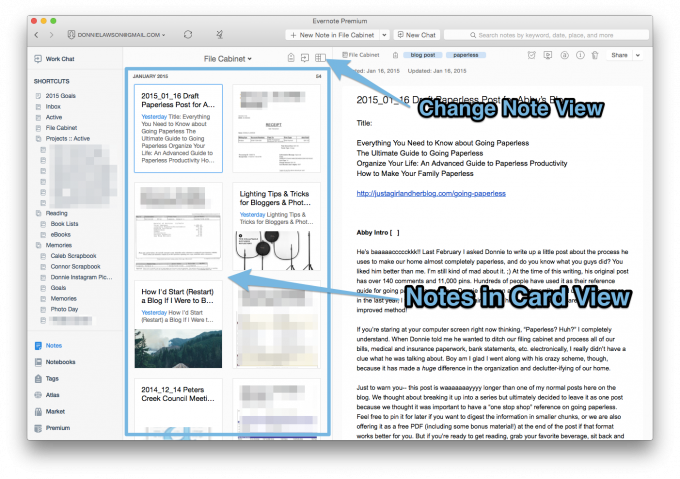Collapse the Reading stack
Screen dimensions: 680x479
(x=52, y=213)
